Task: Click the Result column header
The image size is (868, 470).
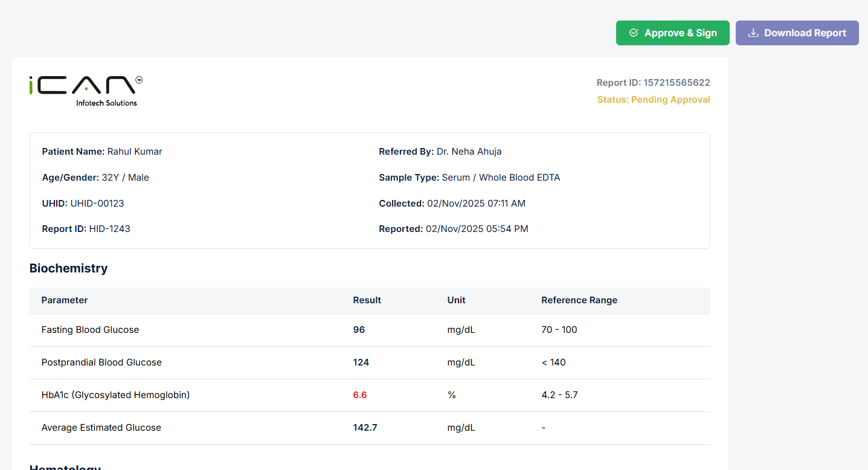Action: tap(367, 300)
